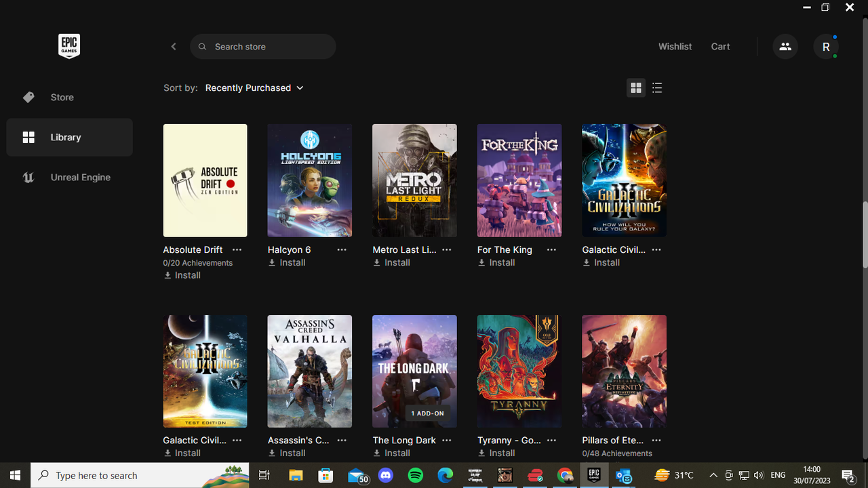The height and width of the screenshot is (488, 868).
Task: Open the taskbar clock and date
Action: tap(811, 475)
